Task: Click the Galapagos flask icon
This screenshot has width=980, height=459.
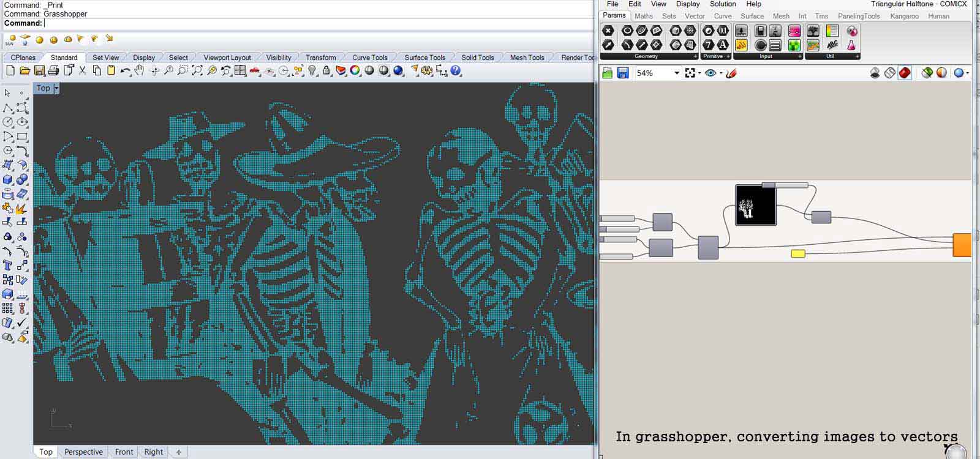Action: (x=851, y=45)
